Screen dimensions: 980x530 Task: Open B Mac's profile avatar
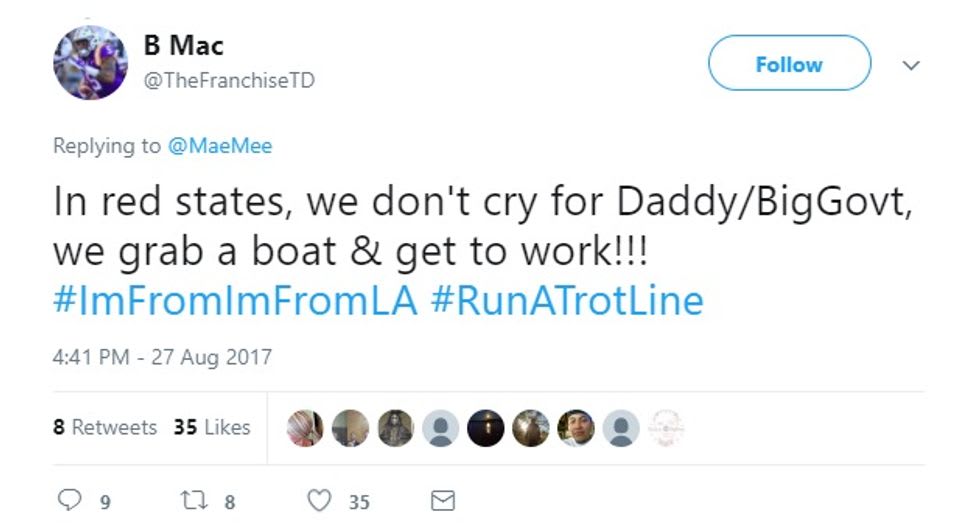[91, 62]
